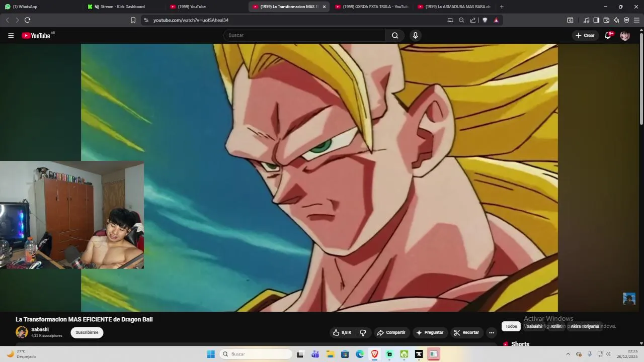Open the Windows Start menu
This screenshot has height=362, width=644.
coord(211,354)
